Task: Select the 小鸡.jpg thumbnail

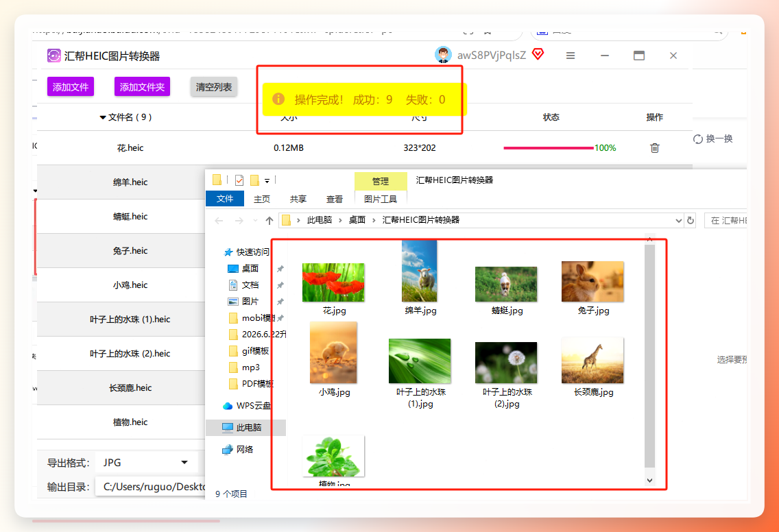Action: pos(333,352)
